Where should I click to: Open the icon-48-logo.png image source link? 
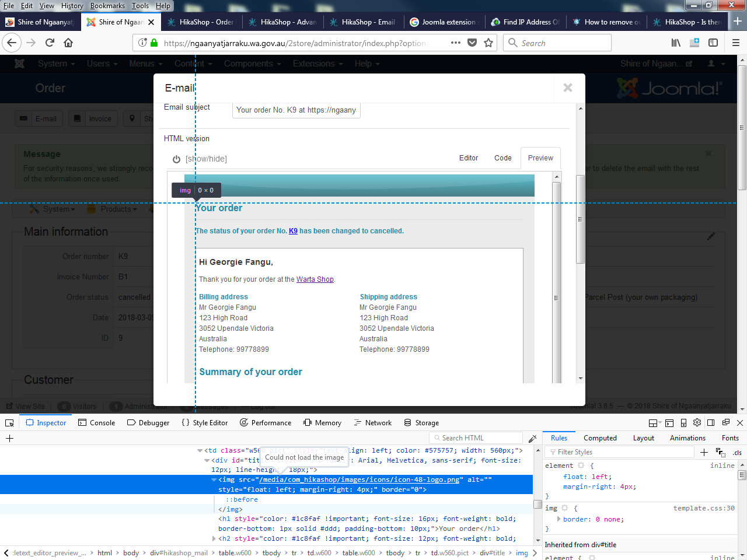coord(359,480)
